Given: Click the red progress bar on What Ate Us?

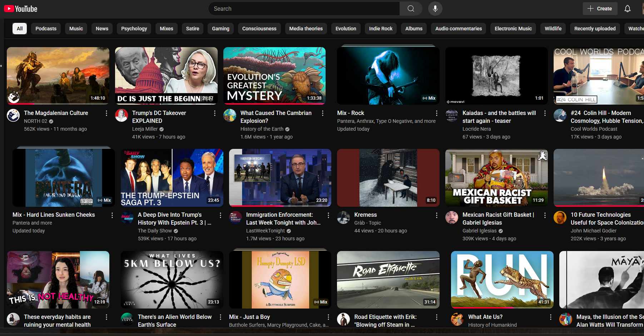Looking at the screenshot, I should [x=482, y=307].
